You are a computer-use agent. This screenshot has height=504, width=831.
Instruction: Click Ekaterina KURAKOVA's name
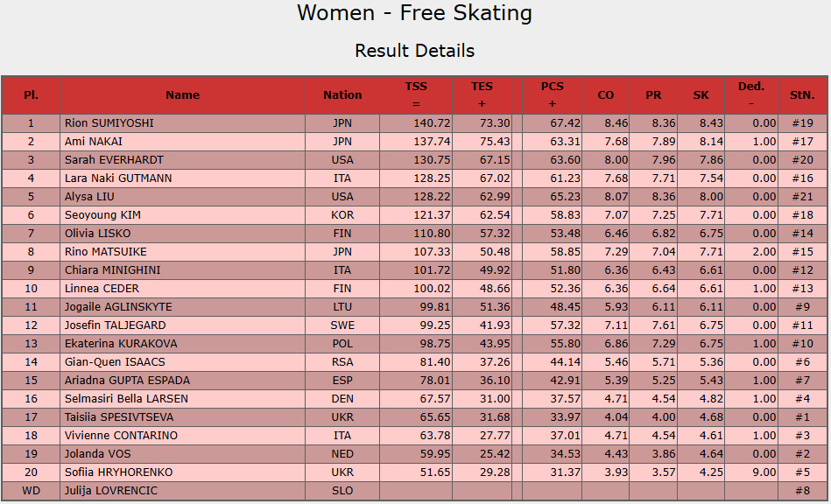121,344
